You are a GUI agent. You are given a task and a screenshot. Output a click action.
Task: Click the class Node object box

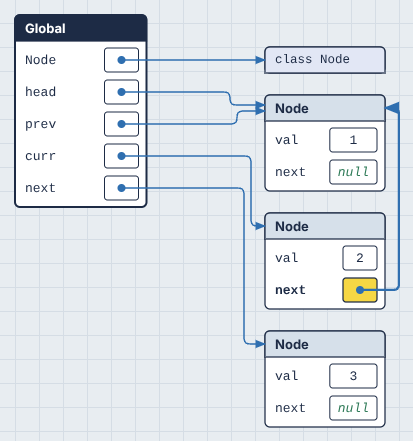325,60
